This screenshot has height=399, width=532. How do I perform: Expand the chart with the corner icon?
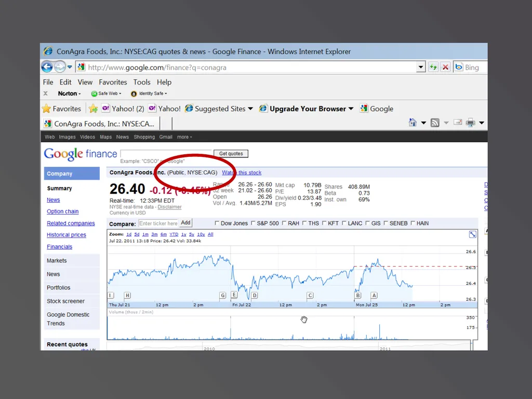coord(473,234)
